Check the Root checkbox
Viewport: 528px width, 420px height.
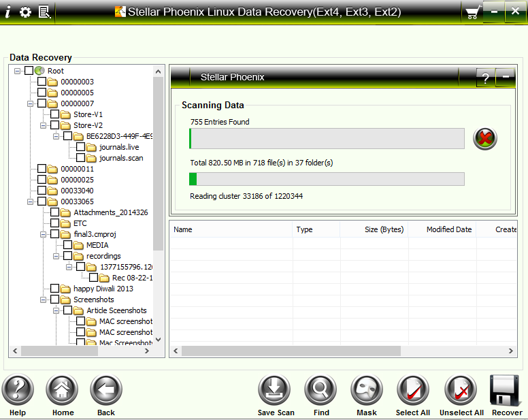[x=29, y=70]
